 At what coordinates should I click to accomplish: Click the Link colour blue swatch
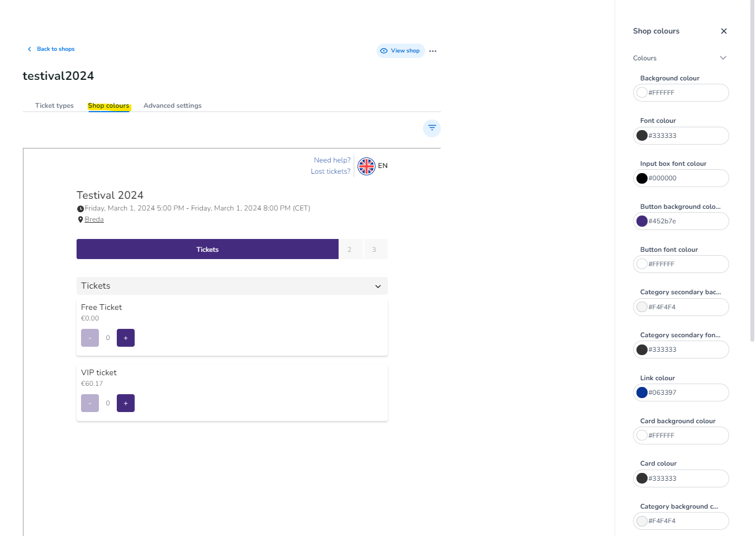pyautogui.click(x=642, y=393)
